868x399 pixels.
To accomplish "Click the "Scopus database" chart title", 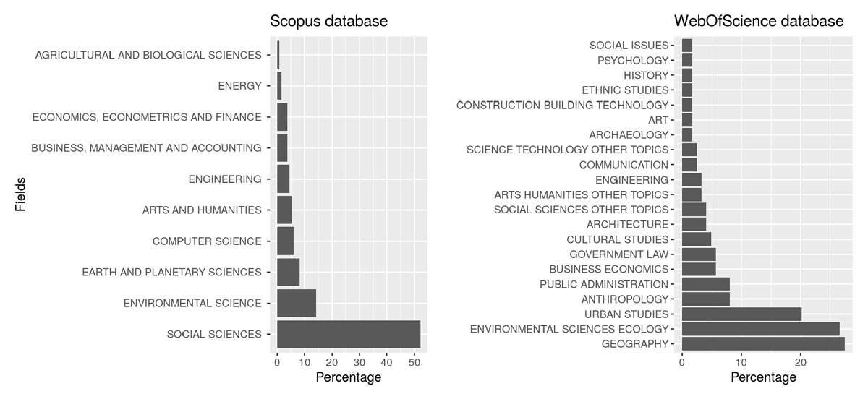I will point(328,22).
